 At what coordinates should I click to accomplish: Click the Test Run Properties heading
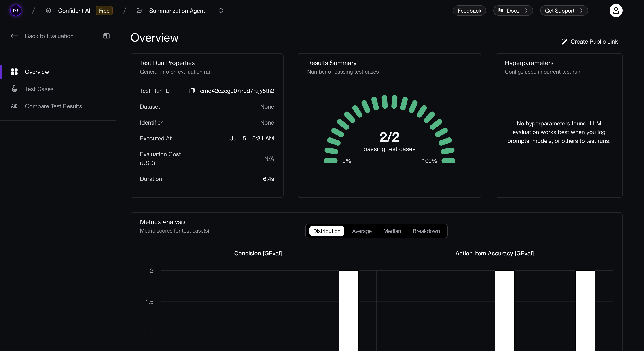(x=167, y=63)
